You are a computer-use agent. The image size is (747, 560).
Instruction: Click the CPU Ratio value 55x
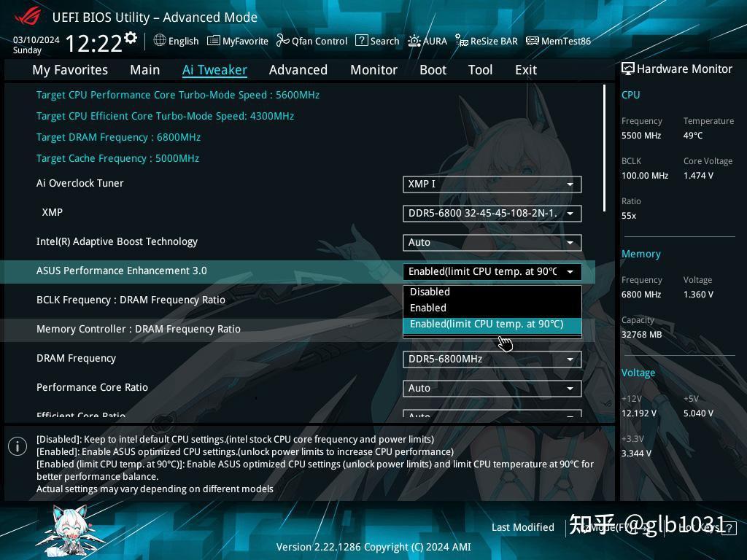coord(629,216)
